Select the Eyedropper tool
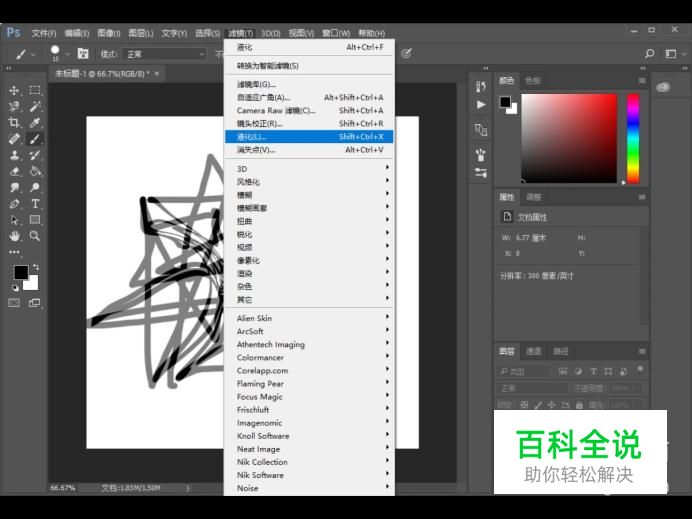Image resolution: width=692 pixels, height=519 pixels. click(x=35, y=123)
